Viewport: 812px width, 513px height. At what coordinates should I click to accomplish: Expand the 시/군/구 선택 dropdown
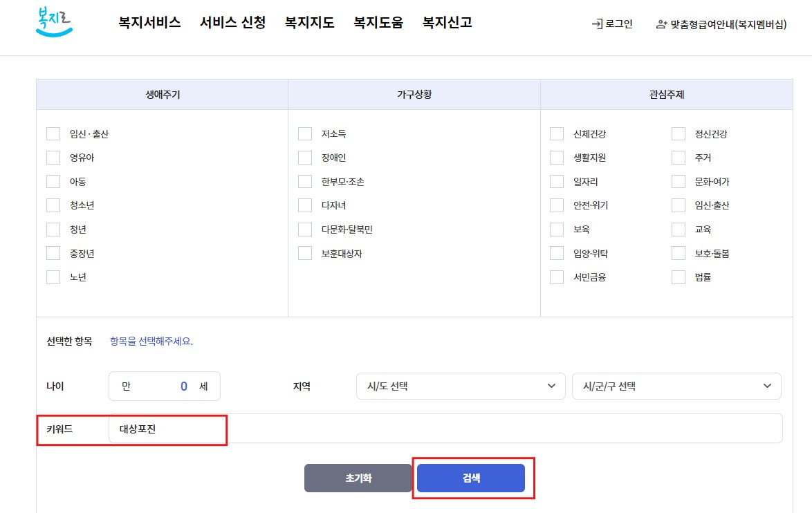click(x=677, y=386)
